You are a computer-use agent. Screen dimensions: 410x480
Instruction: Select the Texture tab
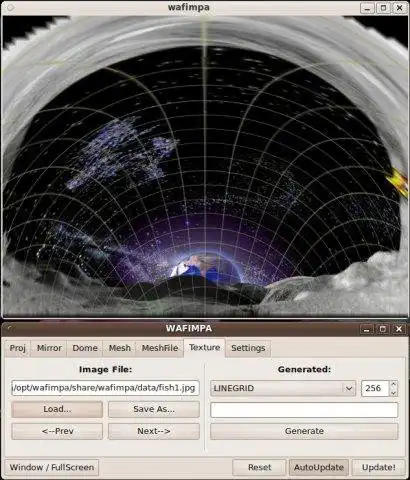point(204,347)
